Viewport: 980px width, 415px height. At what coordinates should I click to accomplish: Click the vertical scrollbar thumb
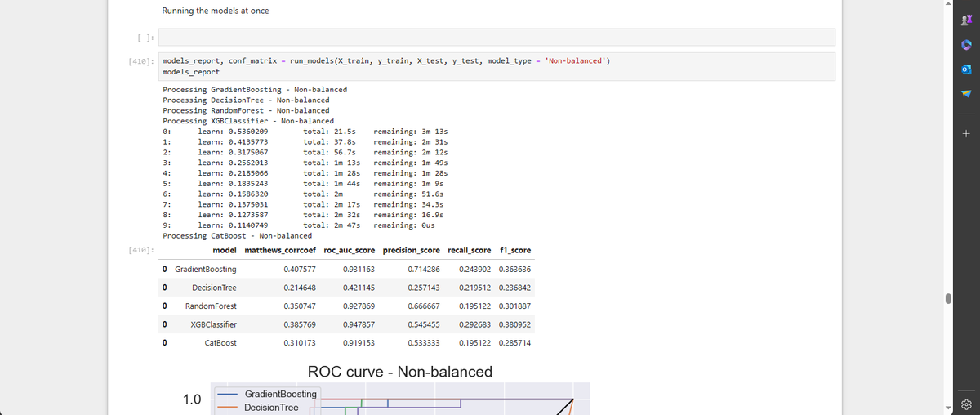pos(948,298)
